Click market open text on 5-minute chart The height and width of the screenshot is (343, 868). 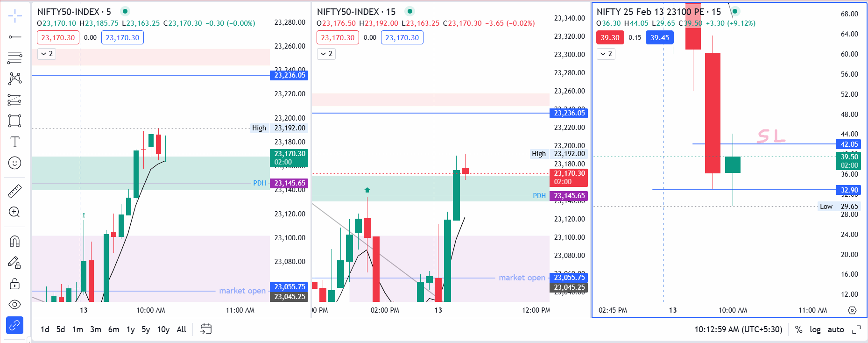pyautogui.click(x=242, y=291)
